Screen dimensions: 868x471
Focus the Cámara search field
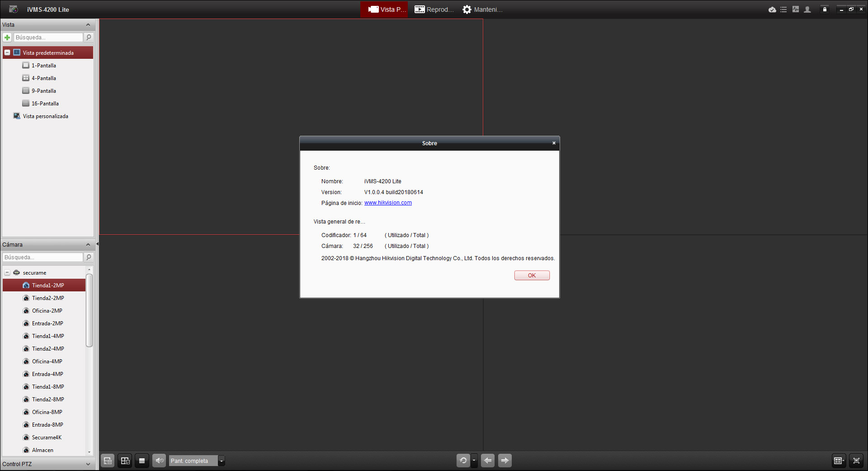[43, 257]
